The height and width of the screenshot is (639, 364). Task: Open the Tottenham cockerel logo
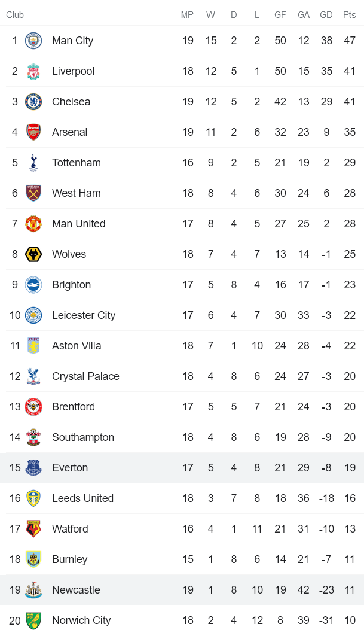[x=33, y=163]
